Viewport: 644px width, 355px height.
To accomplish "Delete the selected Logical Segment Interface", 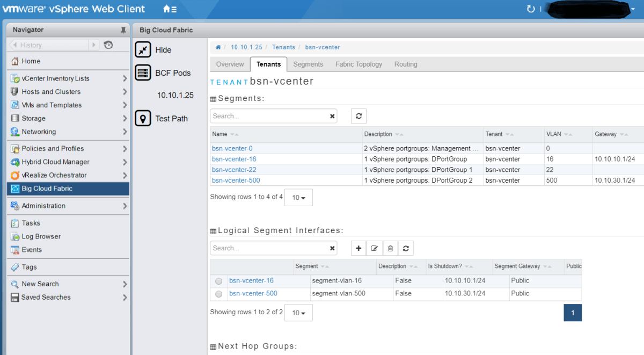I will coord(390,248).
